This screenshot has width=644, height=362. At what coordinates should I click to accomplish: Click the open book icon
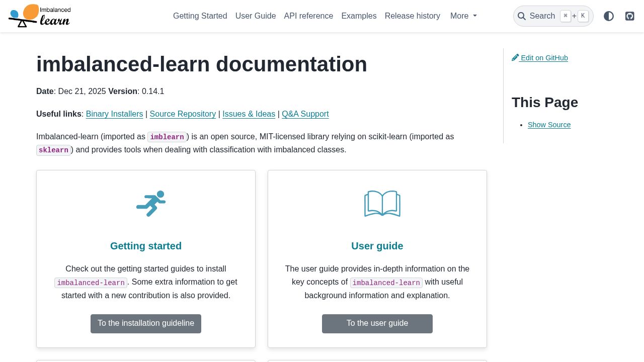(382, 204)
